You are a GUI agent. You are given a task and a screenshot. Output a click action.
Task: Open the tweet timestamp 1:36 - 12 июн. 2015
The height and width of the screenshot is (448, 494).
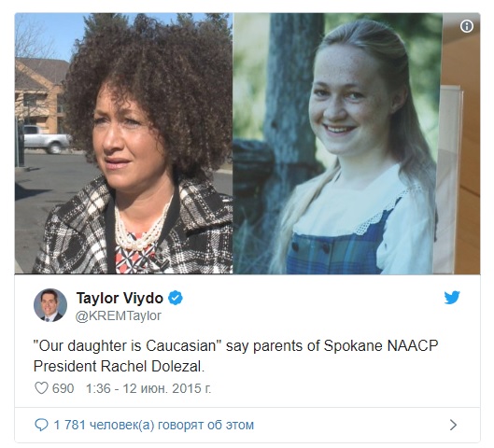[148, 388]
